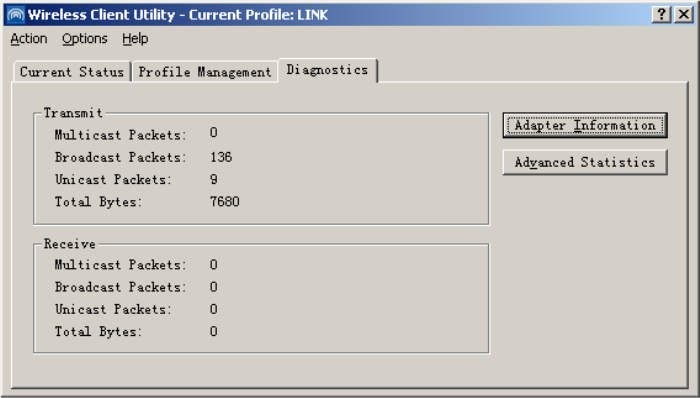Open the Options menu

point(85,39)
